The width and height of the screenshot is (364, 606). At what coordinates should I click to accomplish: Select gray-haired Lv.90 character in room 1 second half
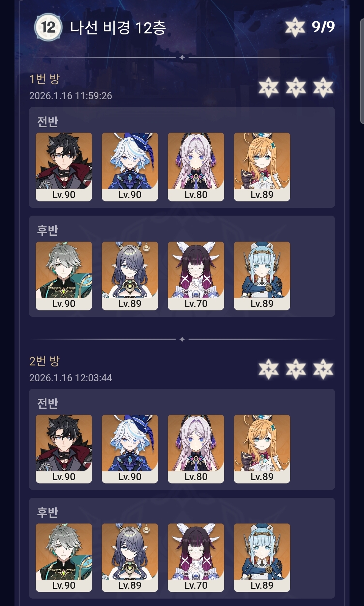tap(64, 276)
